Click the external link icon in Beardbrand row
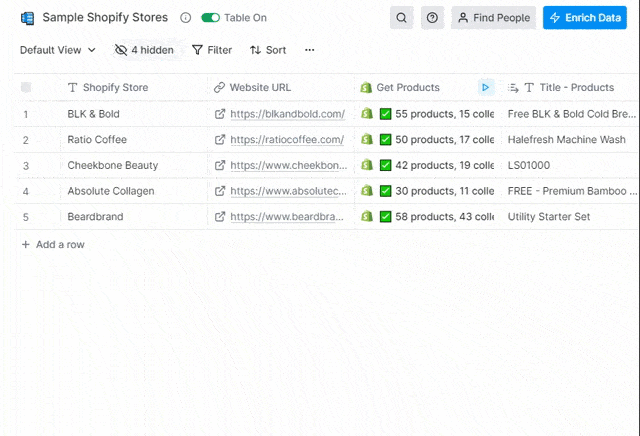 (x=220, y=217)
